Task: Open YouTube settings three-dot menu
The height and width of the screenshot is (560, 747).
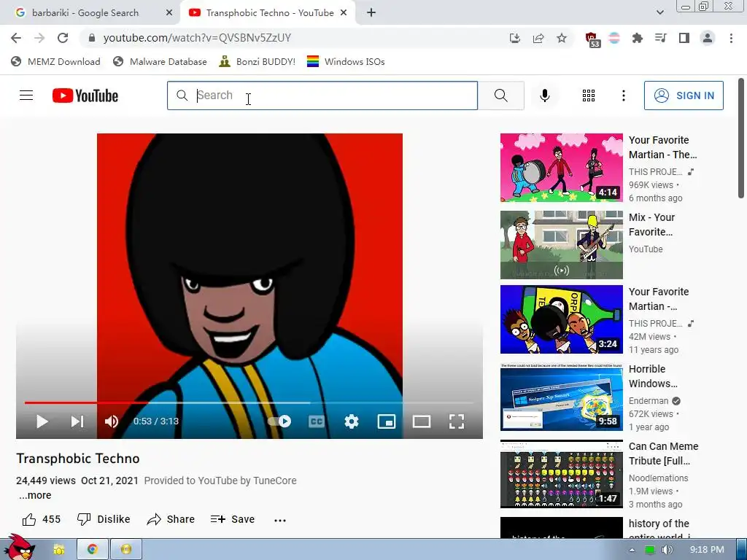Action: (623, 96)
